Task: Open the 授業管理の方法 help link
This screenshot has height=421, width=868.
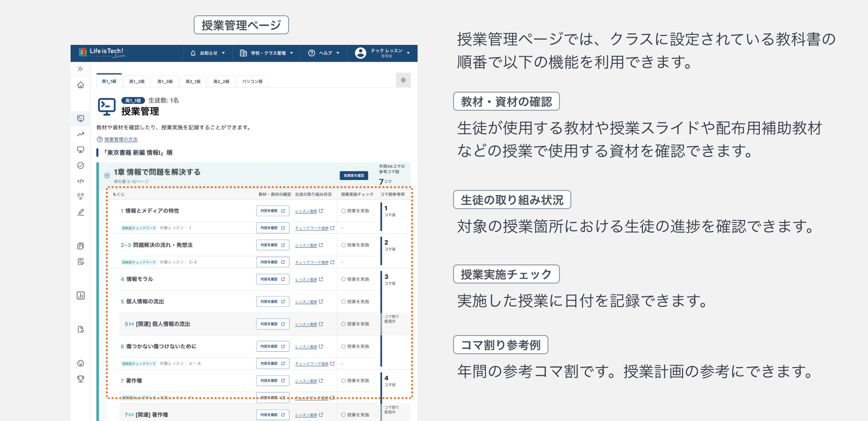Action: pos(121,139)
